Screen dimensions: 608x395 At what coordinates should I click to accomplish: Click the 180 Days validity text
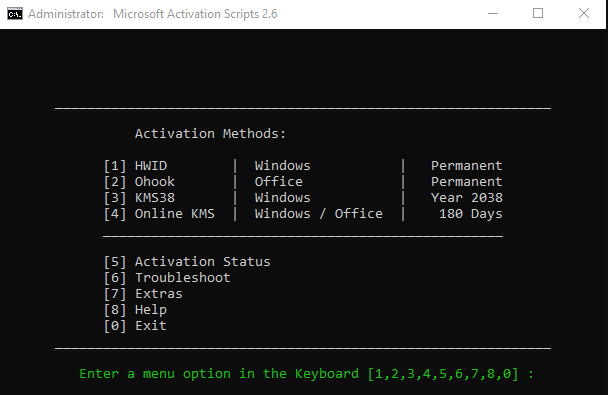(471, 214)
